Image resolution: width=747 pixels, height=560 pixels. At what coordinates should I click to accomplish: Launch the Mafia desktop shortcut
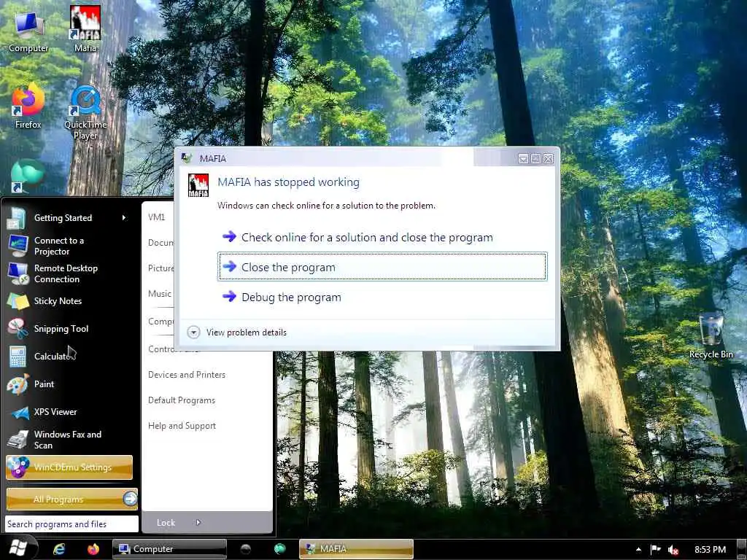click(85, 28)
